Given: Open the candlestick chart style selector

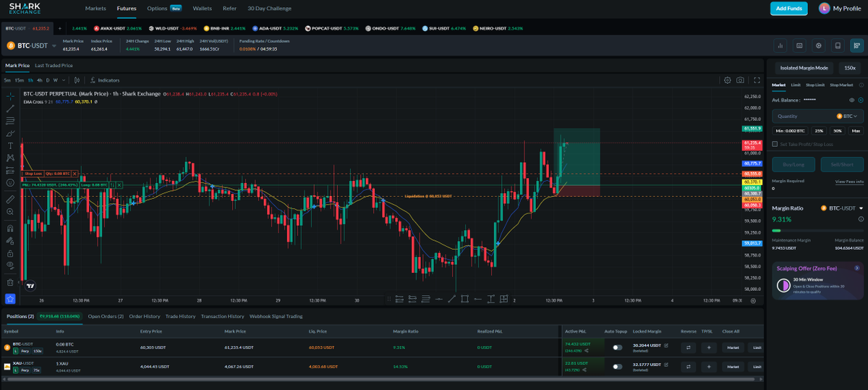Looking at the screenshot, I should click(x=77, y=80).
